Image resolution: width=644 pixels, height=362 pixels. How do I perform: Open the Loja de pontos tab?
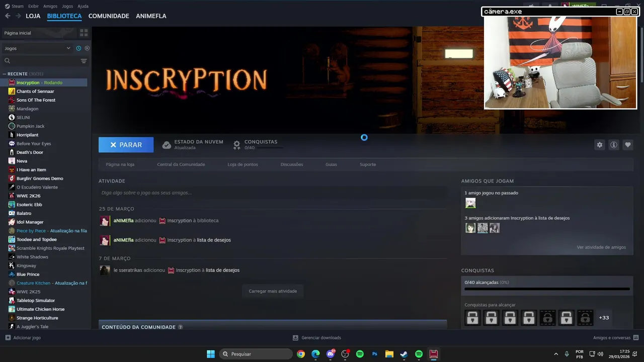(x=243, y=164)
